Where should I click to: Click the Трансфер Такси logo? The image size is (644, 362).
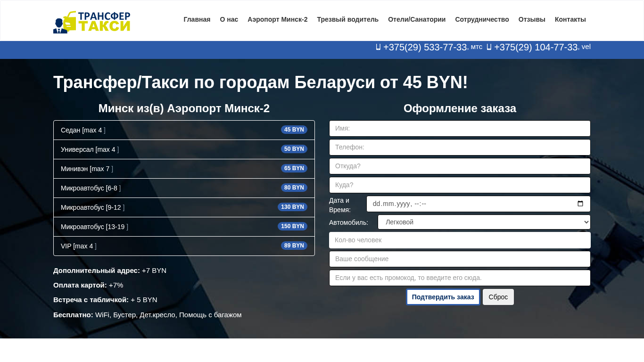(x=92, y=22)
